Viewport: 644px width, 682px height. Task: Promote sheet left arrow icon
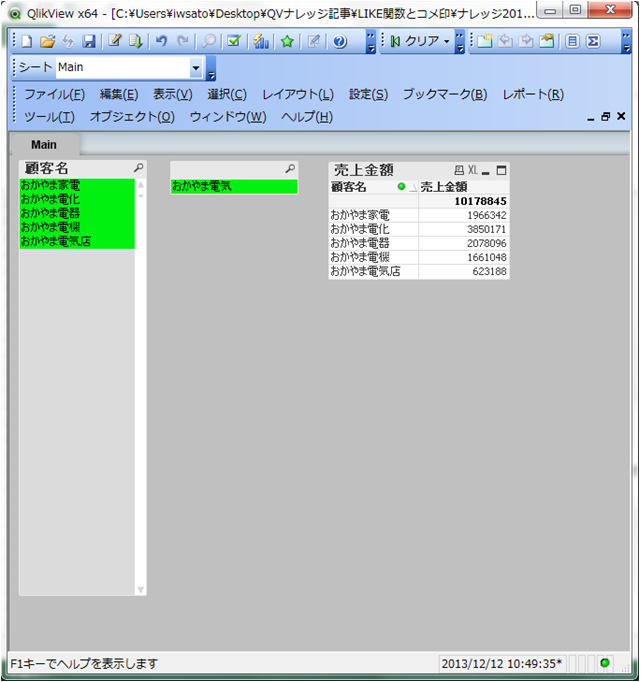pos(505,41)
